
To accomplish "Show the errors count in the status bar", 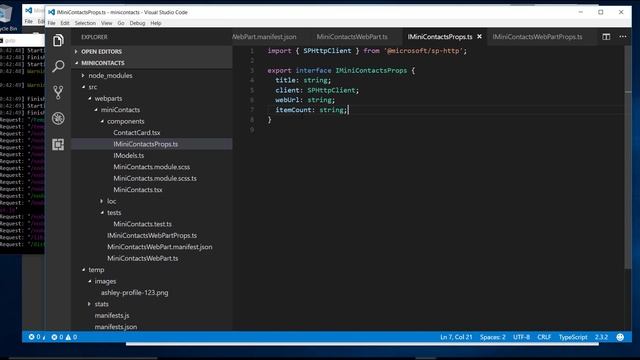I will point(58,337).
